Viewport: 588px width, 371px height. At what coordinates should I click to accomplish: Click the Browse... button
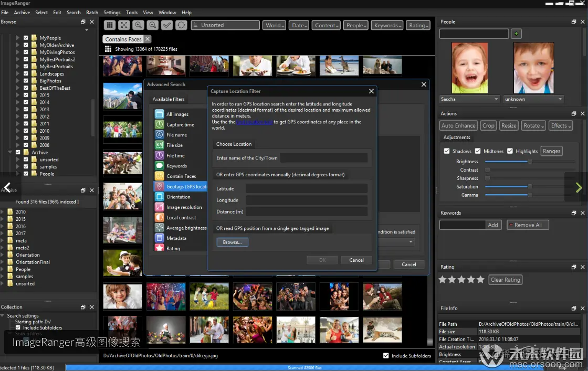click(x=232, y=242)
